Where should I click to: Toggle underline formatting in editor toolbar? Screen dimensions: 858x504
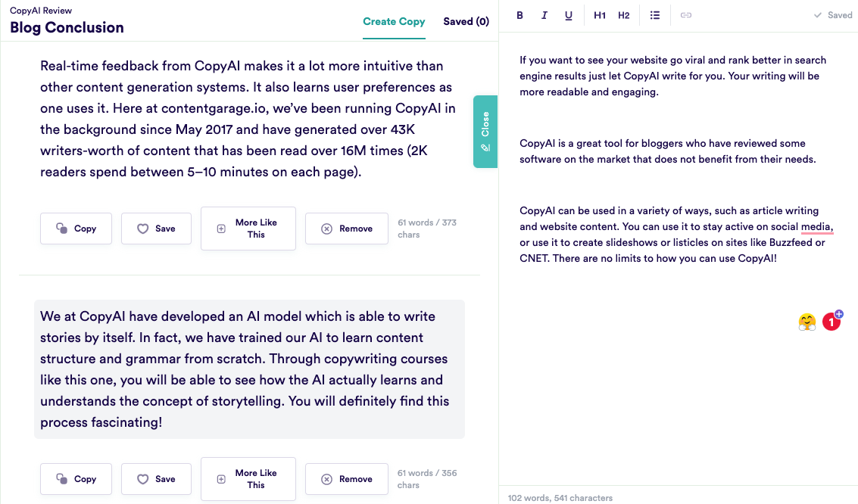569,15
